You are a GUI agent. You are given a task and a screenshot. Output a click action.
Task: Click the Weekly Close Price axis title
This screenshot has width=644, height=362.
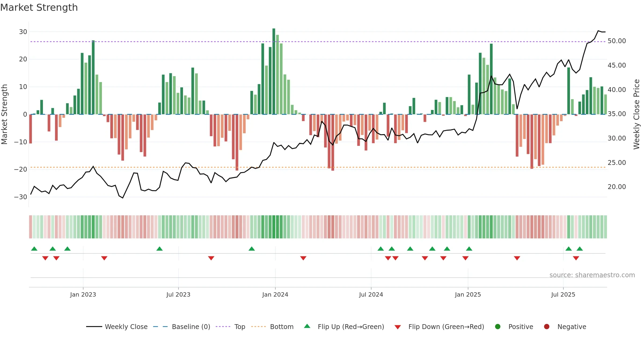636,114
